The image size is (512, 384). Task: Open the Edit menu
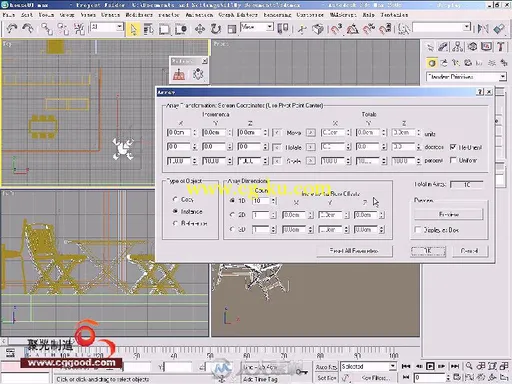pos(27,15)
